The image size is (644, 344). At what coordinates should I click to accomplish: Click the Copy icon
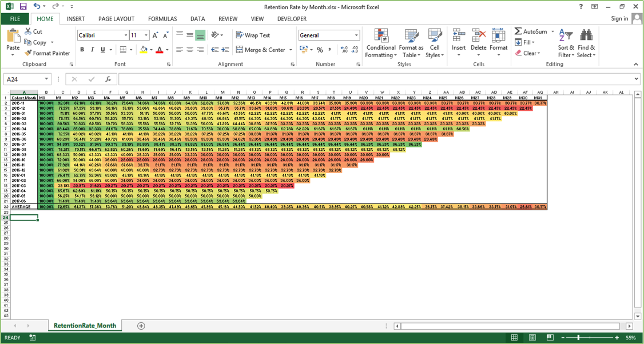pyautogui.click(x=28, y=42)
